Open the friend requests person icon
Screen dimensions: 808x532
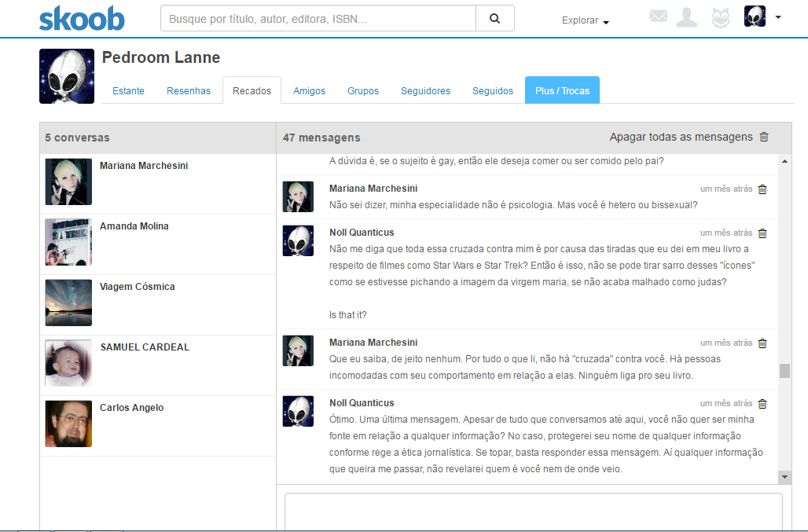pos(686,17)
